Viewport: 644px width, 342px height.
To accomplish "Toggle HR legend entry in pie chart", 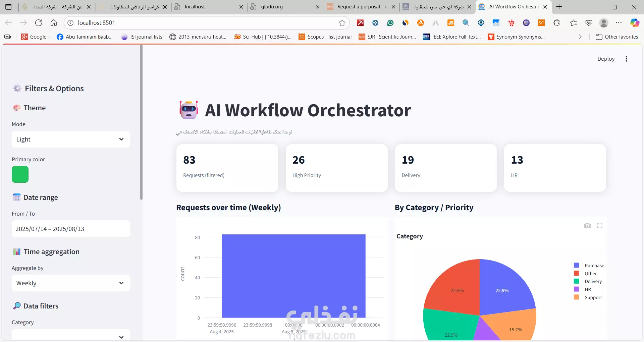I will (583, 289).
